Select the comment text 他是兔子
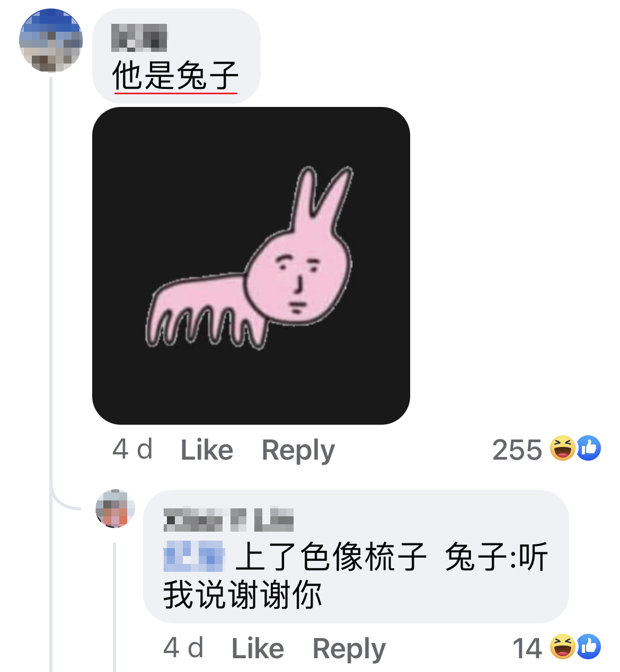 (x=175, y=75)
